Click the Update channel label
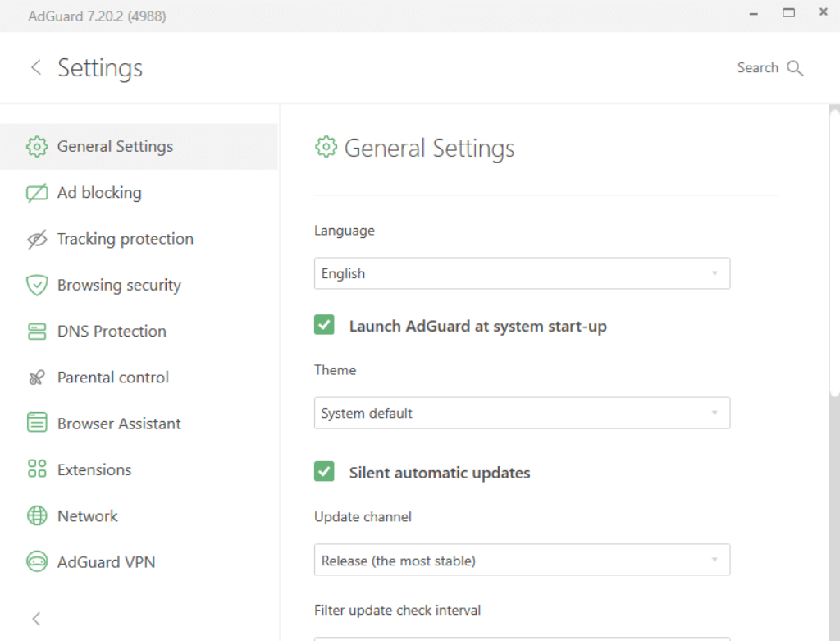The height and width of the screenshot is (641, 840). click(x=363, y=517)
